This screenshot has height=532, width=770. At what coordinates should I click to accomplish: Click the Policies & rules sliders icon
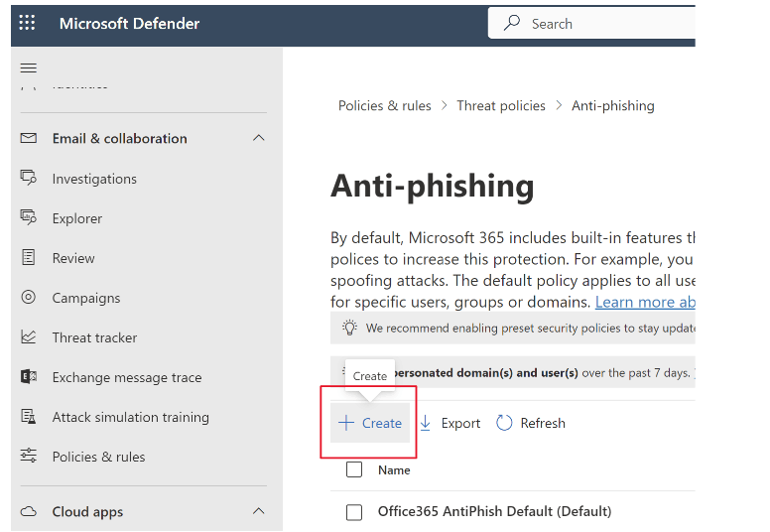[x=29, y=456]
